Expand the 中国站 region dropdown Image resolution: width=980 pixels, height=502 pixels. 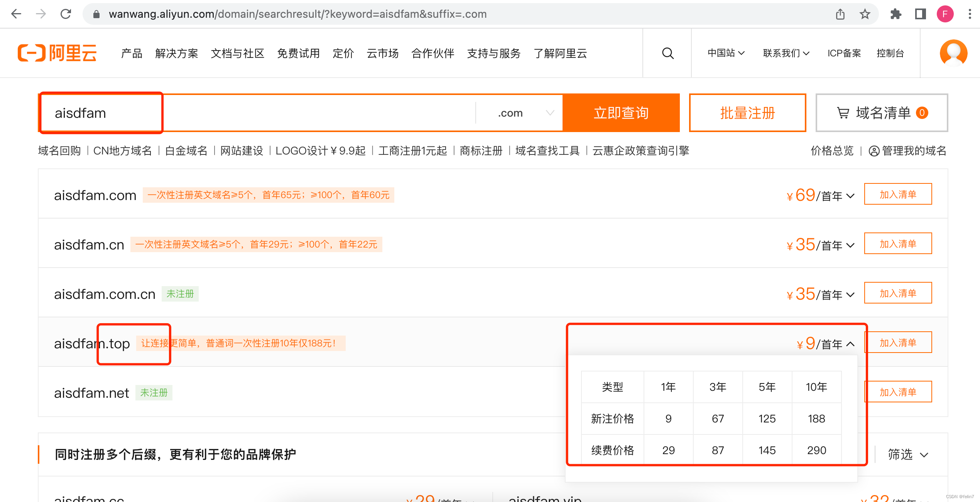(726, 53)
